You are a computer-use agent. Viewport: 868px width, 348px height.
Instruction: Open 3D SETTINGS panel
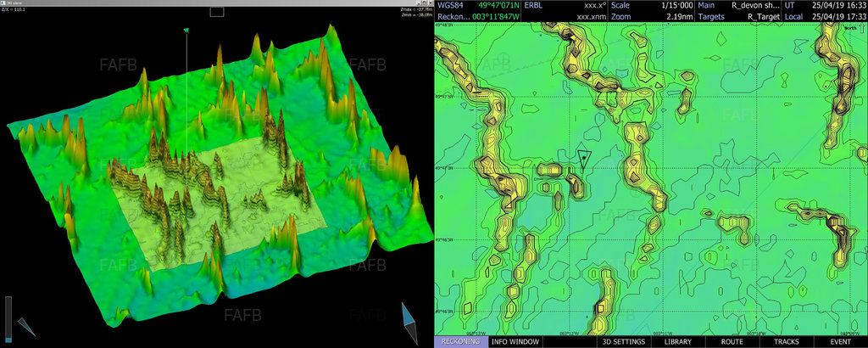pyautogui.click(x=624, y=341)
